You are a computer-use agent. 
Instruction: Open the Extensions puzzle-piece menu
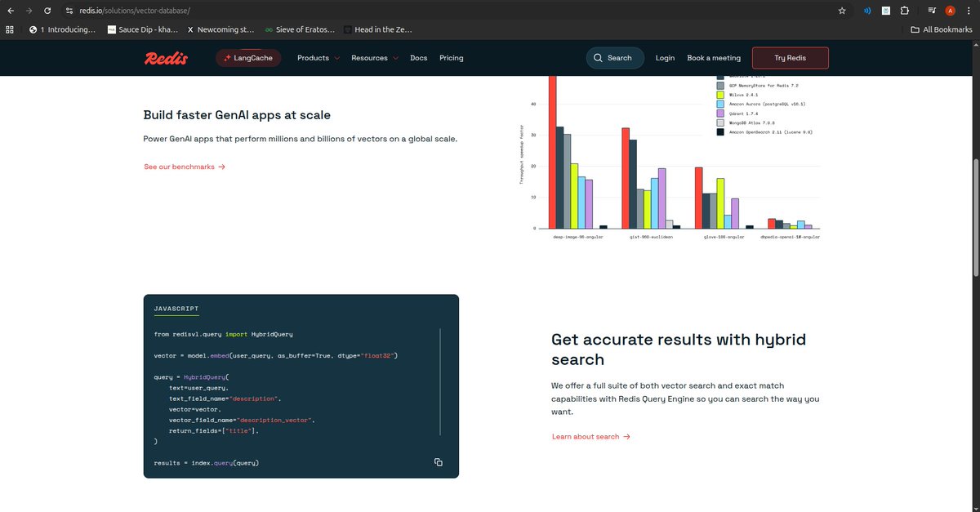904,11
